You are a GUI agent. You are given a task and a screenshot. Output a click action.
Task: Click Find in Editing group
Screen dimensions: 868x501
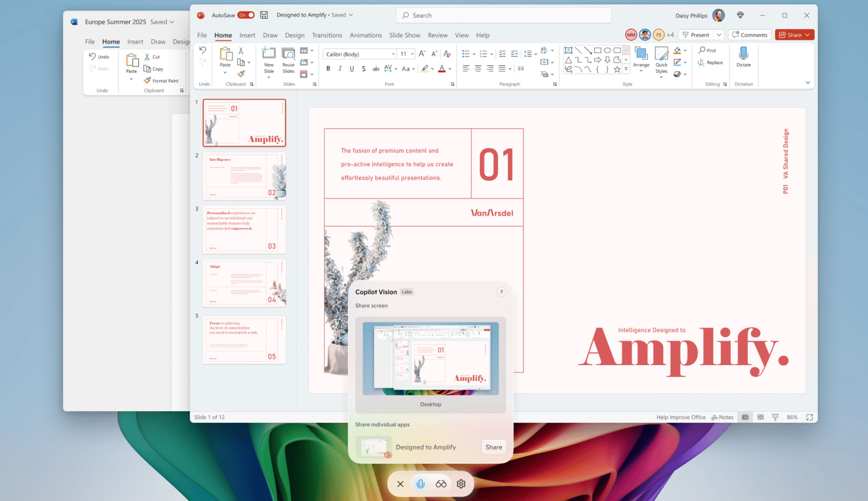707,50
